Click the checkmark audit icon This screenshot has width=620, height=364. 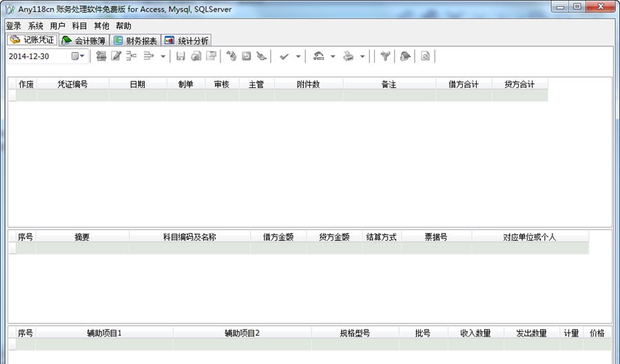[x=284, y=56]
